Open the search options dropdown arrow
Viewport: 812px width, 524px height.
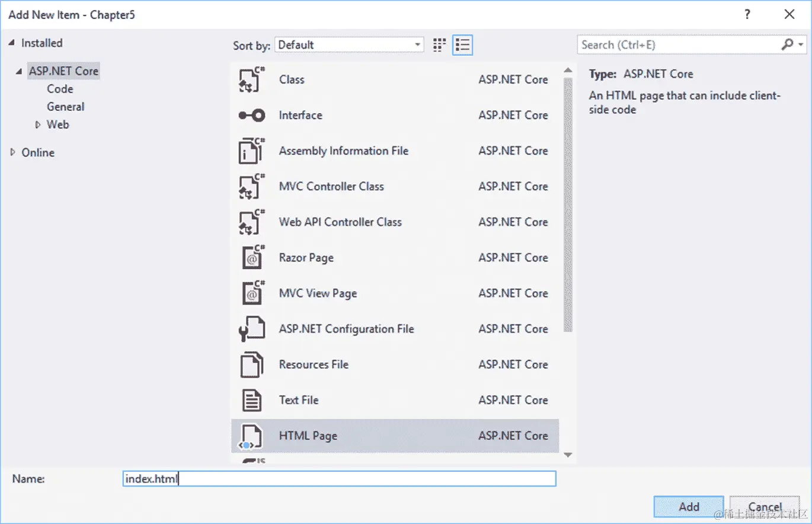[801, 45]
